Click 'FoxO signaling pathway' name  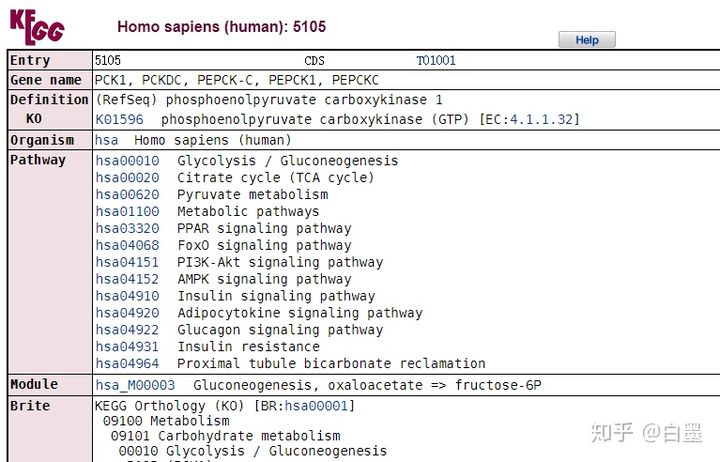click(x=264, y=245)
